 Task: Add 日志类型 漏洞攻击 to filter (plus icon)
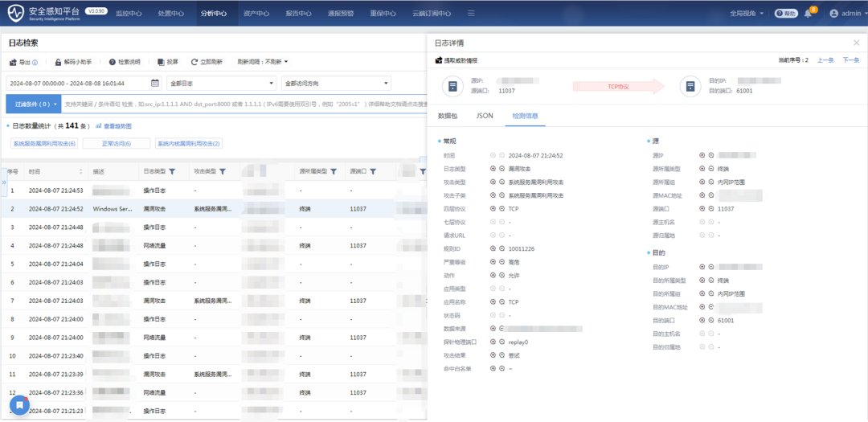pos(493,169)
